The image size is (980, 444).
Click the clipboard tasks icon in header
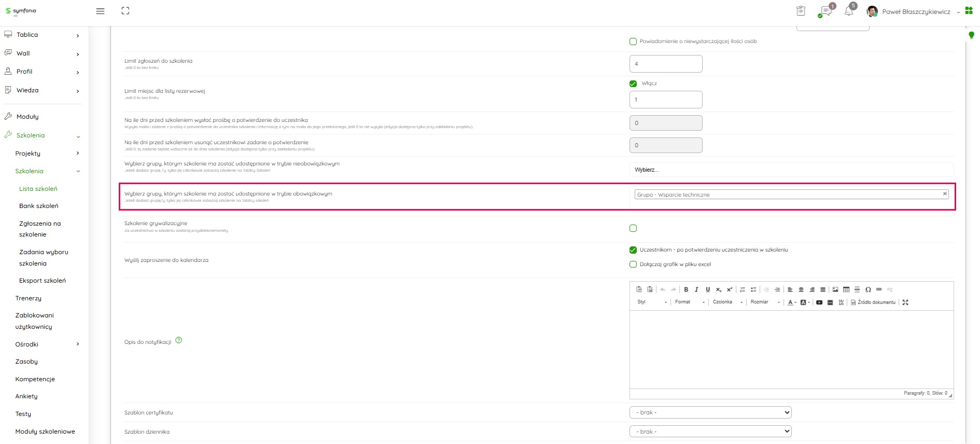pyautogui.click(x=801, y=11)
